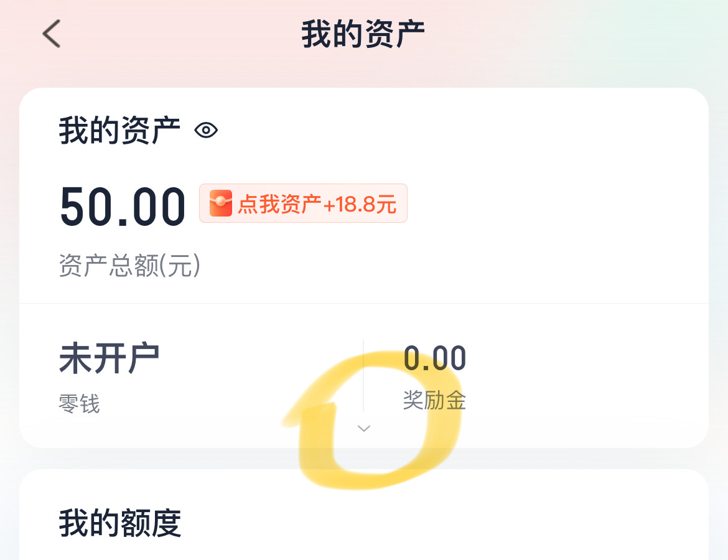Open the 未开户 account status
The width and height of the screenshot is (728, 560).
pos(109,359)
